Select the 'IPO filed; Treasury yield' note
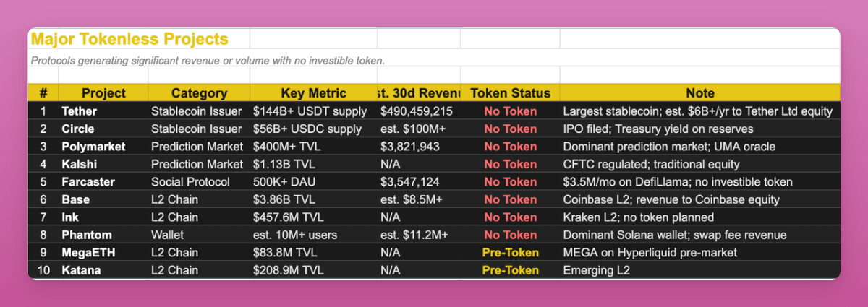The height and width of the screenshot is (307, 868). click(700, 129)
